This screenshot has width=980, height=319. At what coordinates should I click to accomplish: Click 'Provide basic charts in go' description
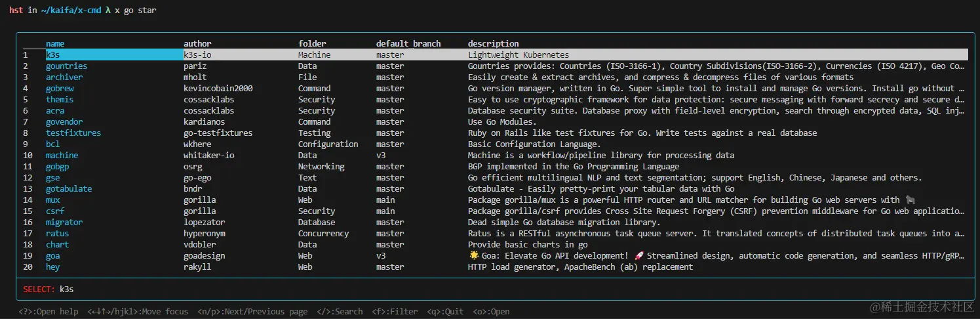528,245
